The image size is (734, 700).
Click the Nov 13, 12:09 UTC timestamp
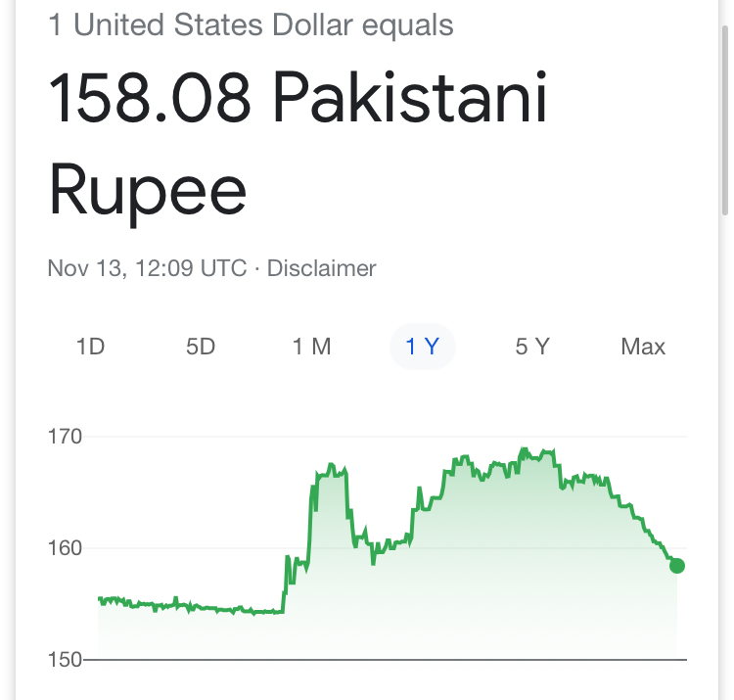(x=147, y=269)
